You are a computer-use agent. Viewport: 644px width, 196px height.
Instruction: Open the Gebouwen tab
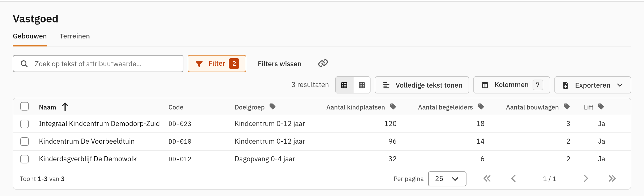[x=30, y=36]
